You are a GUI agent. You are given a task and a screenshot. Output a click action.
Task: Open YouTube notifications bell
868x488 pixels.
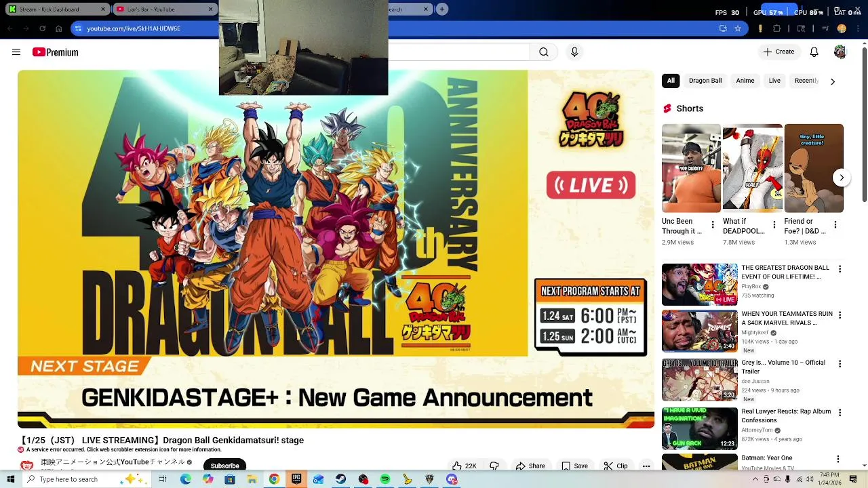pyautogui.click(x=814, y=52)
